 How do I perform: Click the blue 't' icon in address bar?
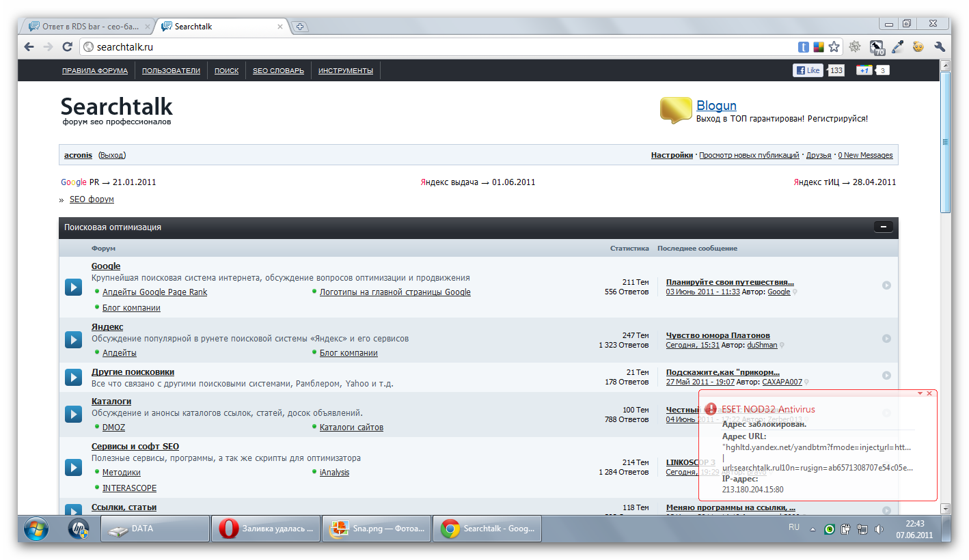point(804,47)
